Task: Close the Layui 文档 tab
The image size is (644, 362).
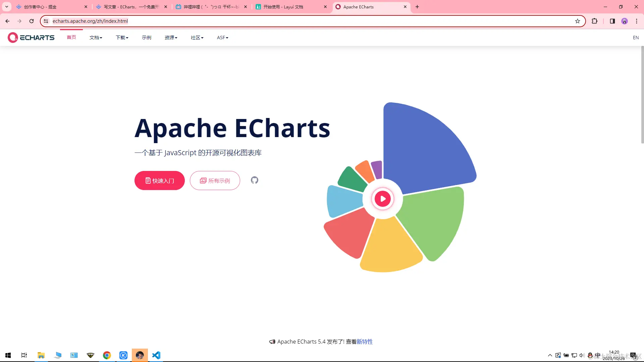Action: (x=325, y=7)
